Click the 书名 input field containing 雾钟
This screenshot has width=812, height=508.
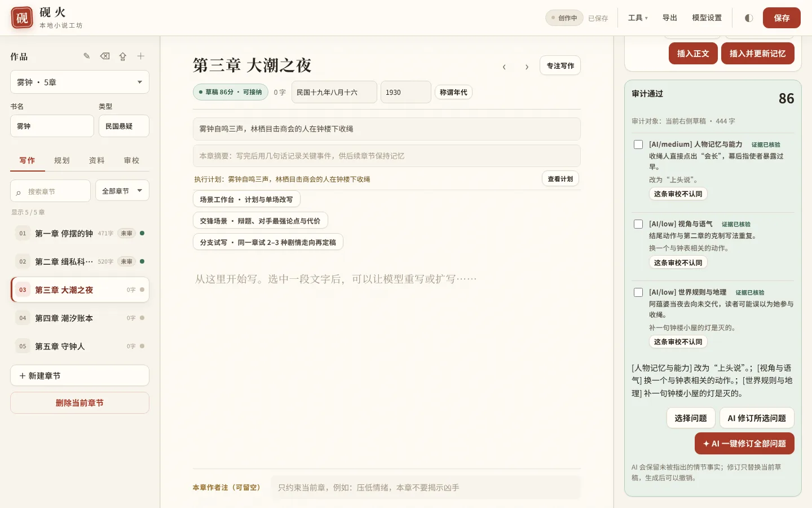pyautogui.click(x=52, y=126)
